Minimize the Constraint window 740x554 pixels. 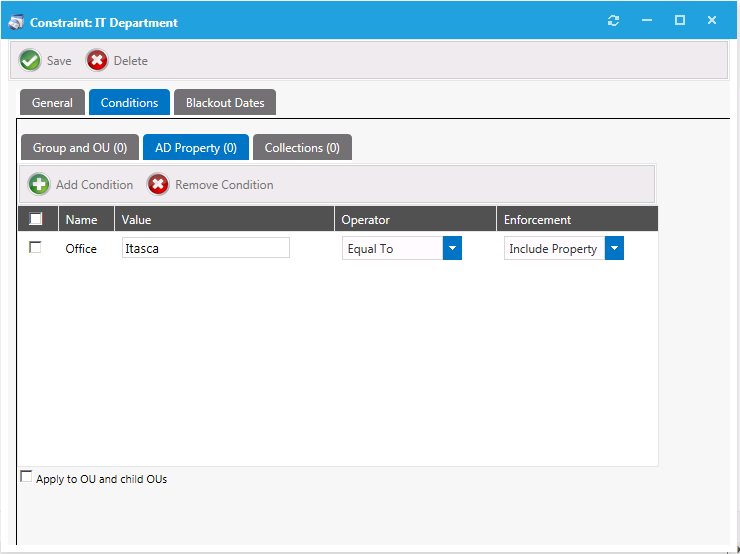click(647, 21)
